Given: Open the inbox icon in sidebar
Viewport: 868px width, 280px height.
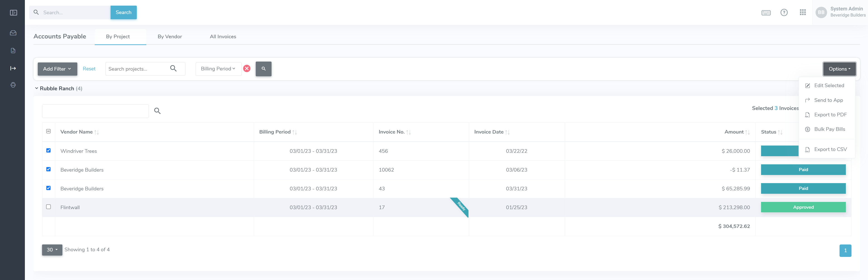Looking at the screenshot, I should pos(13,33).
